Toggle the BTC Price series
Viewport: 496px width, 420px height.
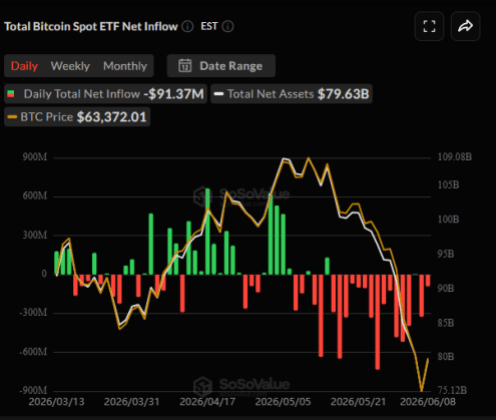pos(77,117)
